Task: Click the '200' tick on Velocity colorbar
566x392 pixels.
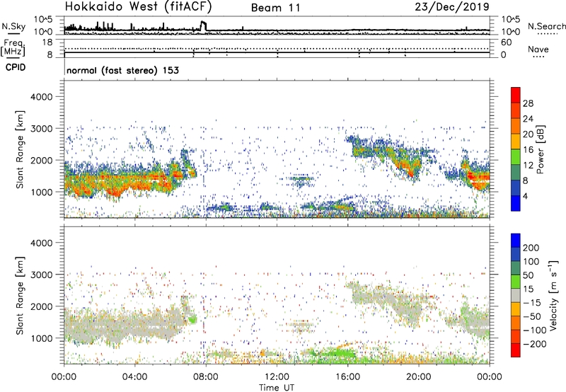Action: (531, 248)
